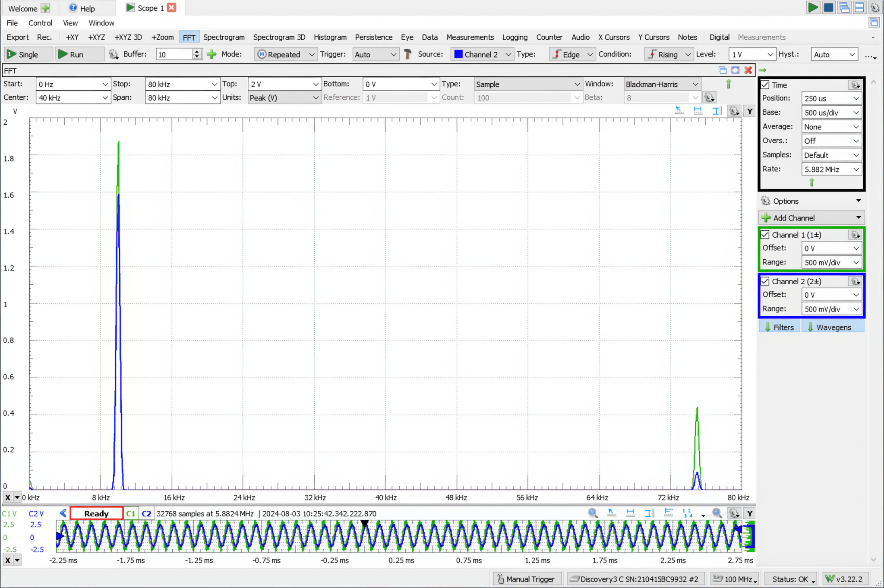Click the green plus add-buffer icon
The width and height of the screenshot is (884, 588).
tap(212, 54)
